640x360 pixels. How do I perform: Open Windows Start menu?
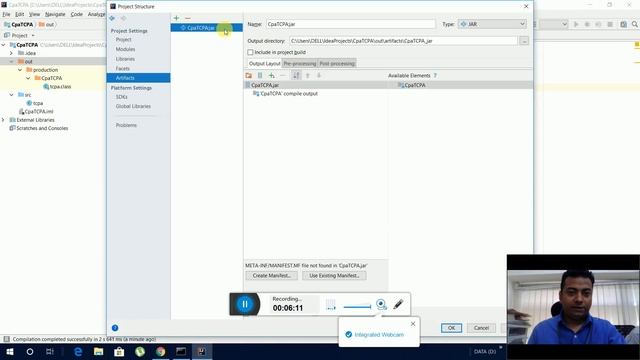10,351
